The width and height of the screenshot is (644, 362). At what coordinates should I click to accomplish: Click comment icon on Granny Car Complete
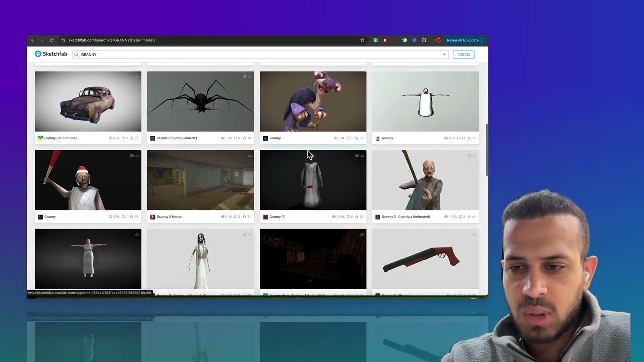tap(123, 138)
